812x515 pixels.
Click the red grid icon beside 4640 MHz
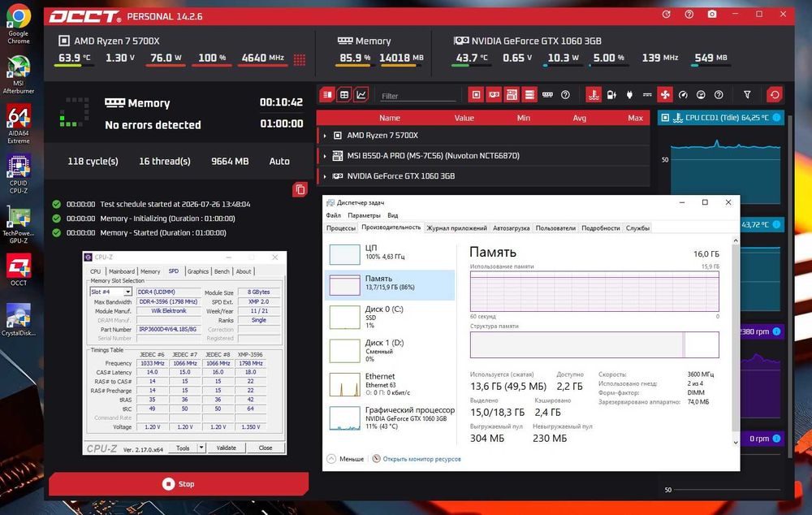click(x=300, y=59)
